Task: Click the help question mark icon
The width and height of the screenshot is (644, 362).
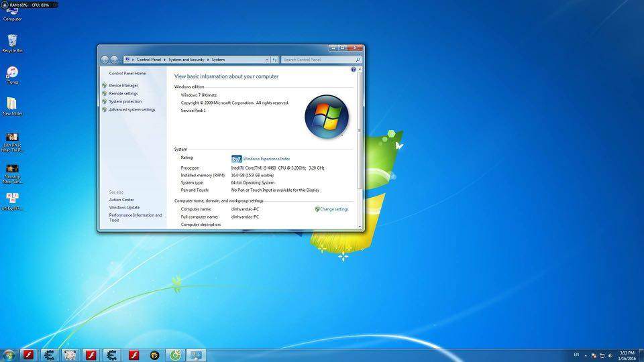Action: 354,70
